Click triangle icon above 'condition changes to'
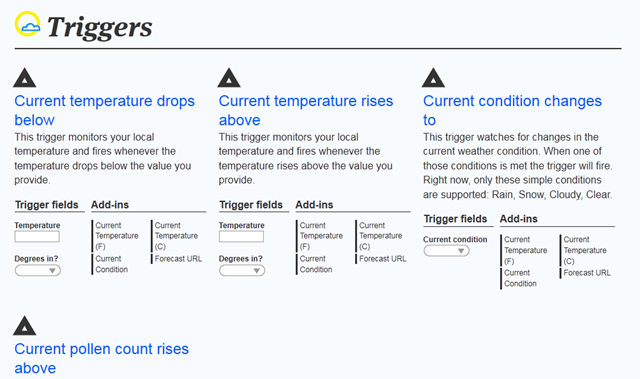 (433, 78)
